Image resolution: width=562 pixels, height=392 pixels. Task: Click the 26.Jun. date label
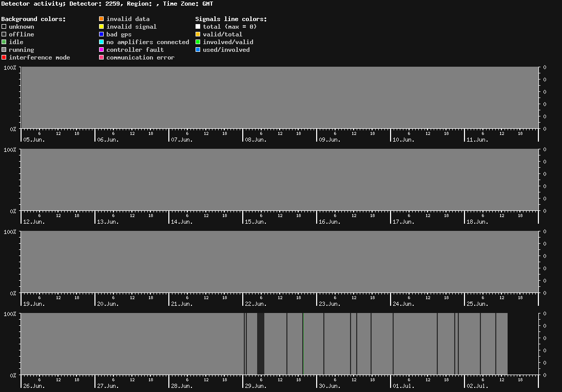click(x=34, y=386)
